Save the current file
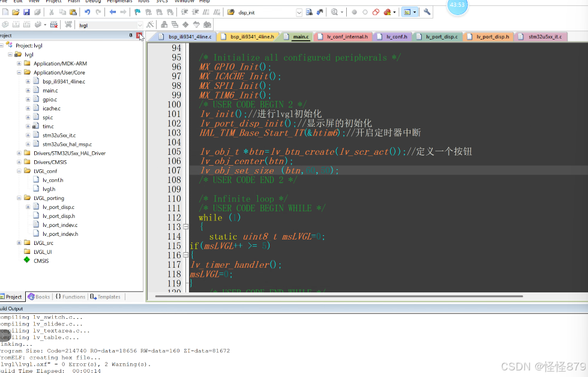The height and width of the screenshot is (377, 588). (26, 13)
